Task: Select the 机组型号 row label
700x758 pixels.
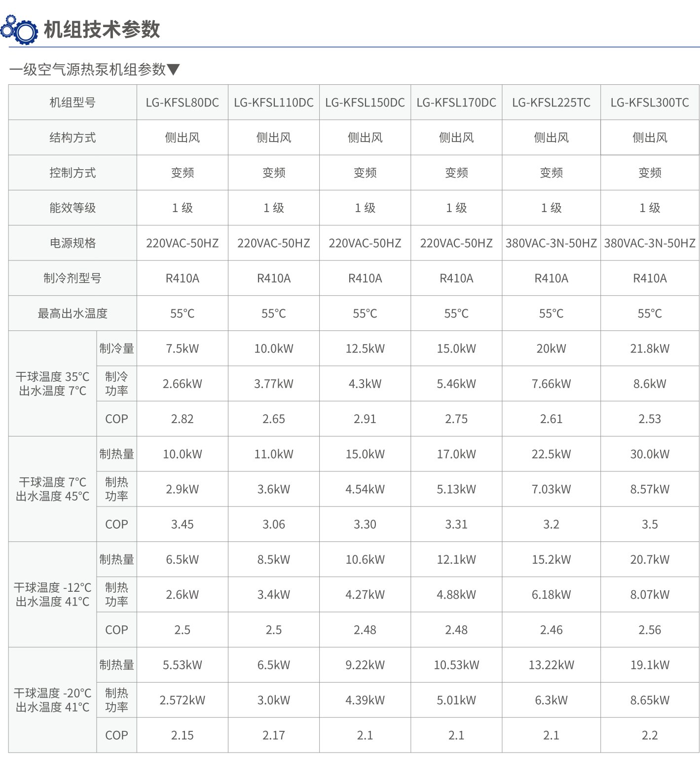Action: point(73,103)
